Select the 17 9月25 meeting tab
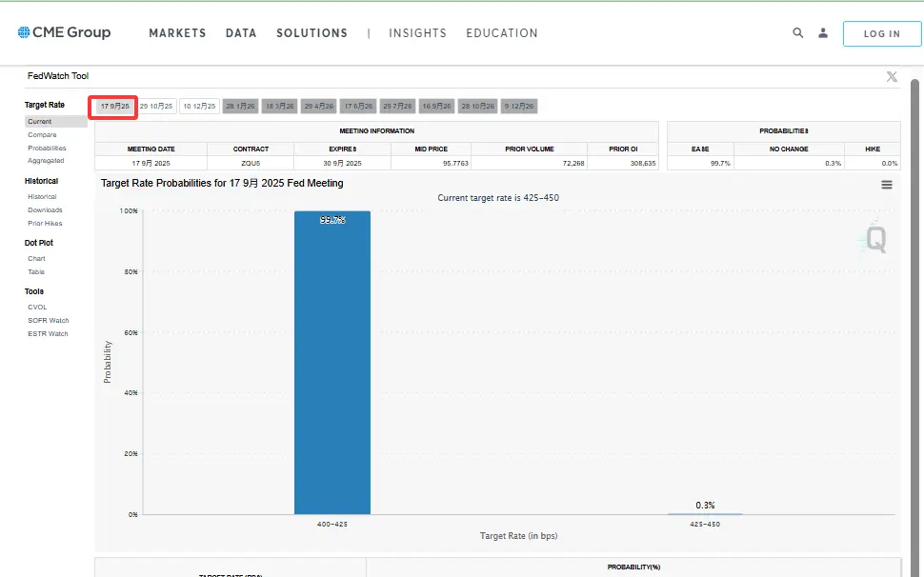The height and width of the screenshot is (577, 924). pyautogui.click(x=114, y=107)
